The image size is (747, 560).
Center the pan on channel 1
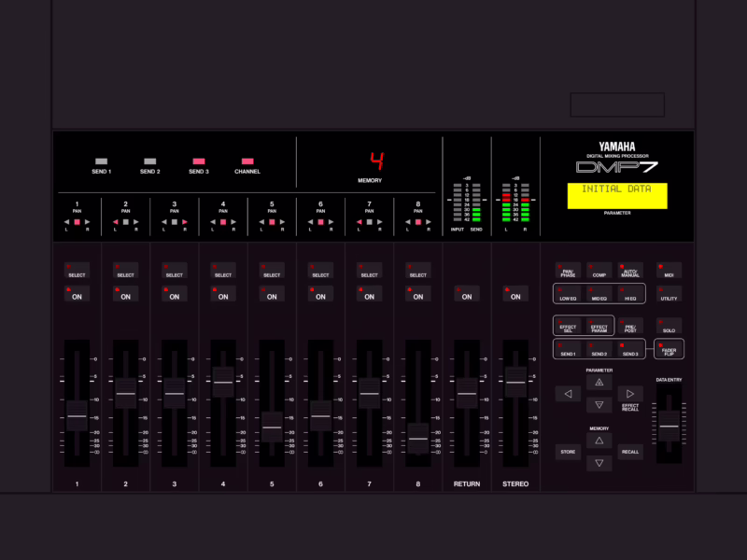77,222
